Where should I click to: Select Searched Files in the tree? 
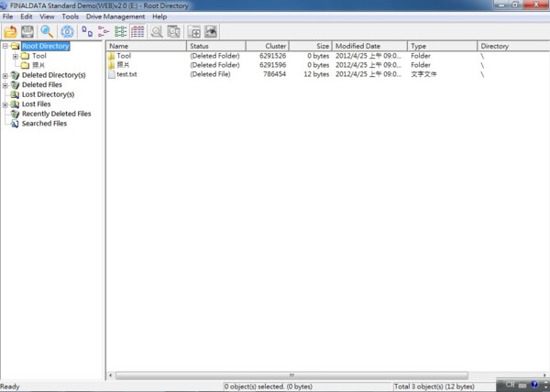click(44, 124)
